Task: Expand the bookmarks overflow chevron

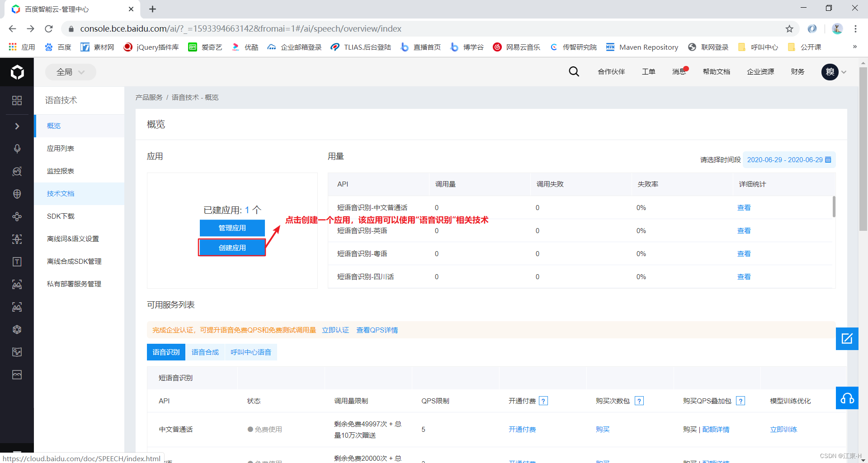Action: coord(854,47)
